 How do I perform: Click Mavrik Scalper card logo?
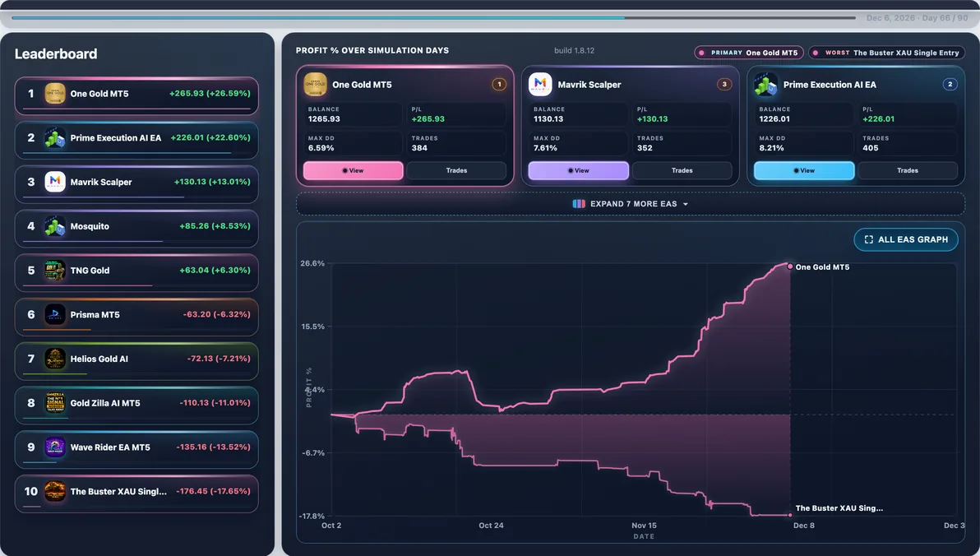pos(540,85)
